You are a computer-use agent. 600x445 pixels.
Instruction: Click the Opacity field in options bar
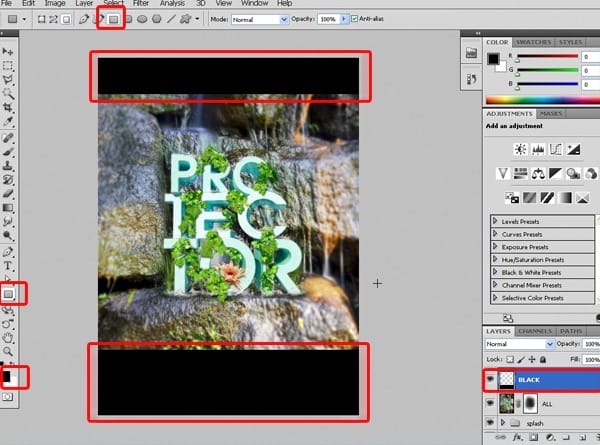328,19
